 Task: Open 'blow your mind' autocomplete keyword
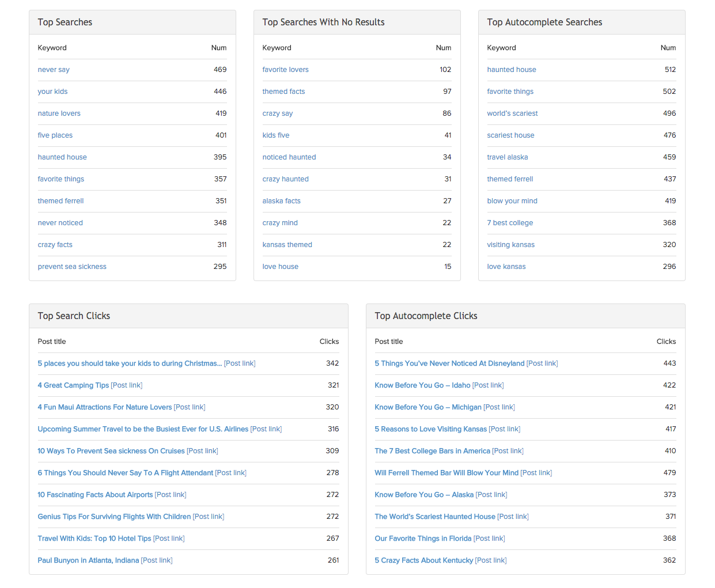point(512,201)
